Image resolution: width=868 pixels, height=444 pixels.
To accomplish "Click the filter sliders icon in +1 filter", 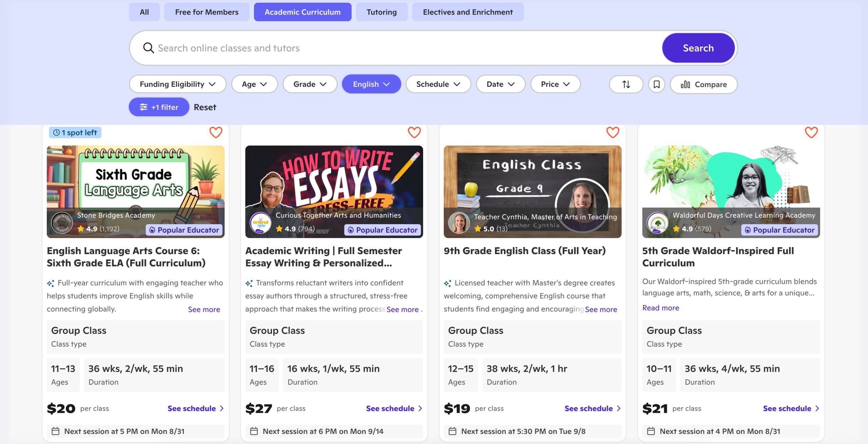I will [x=143, y=107].
